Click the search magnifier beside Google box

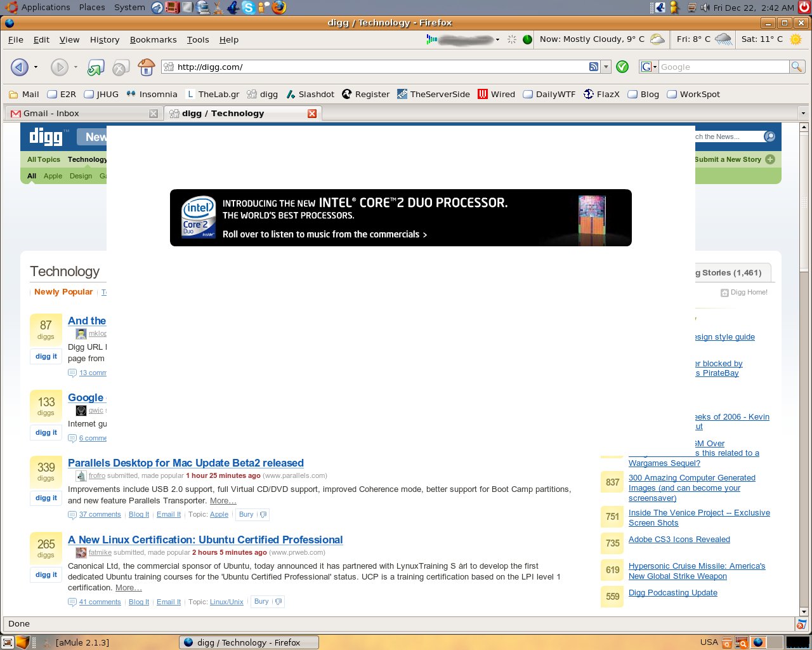[797, 67]
